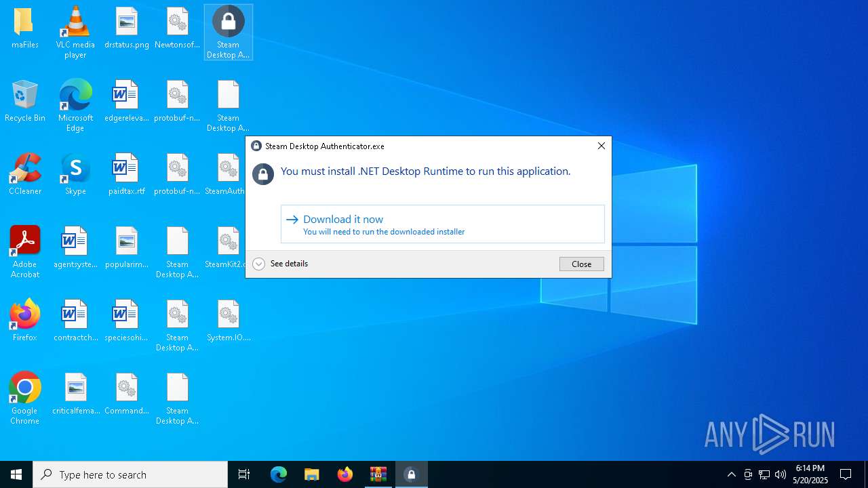Select the Adobe Acrobat shortcut
Screen dimensions: 868x488
pyautogui.click(x=25, y=251)
